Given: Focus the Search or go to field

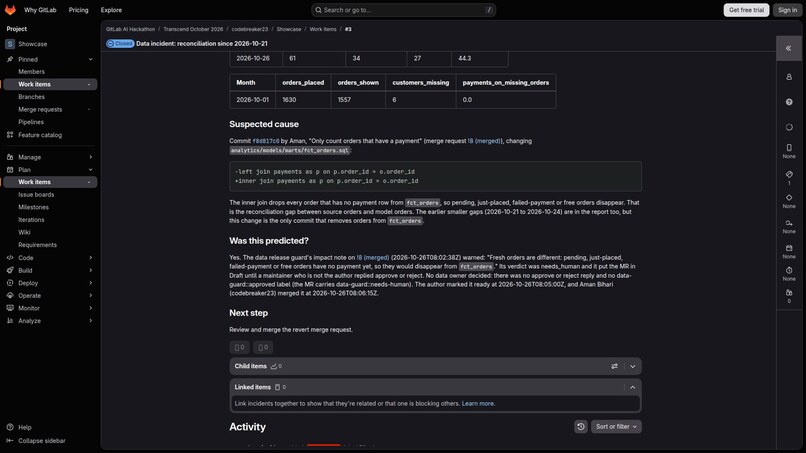Looking at the screenshot, I should [404, 10].
